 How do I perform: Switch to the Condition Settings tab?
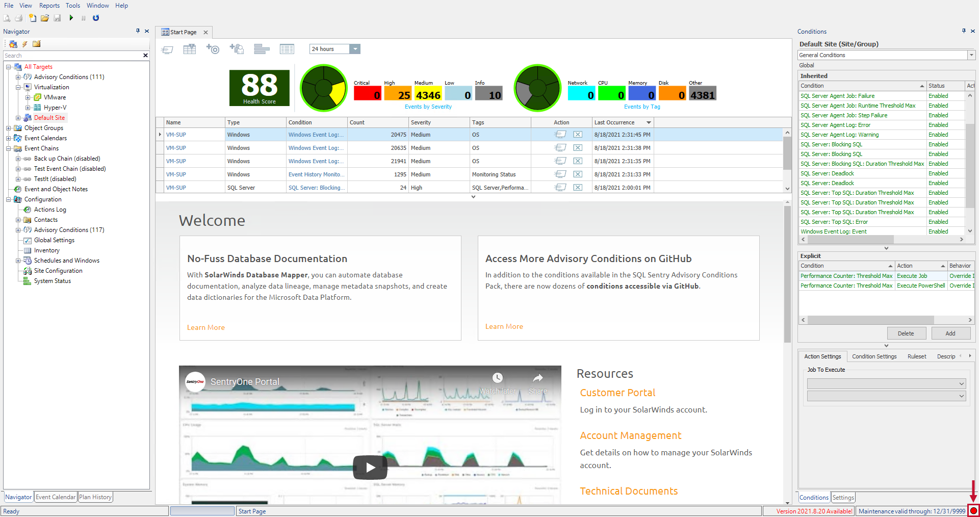[x=874, y=356]
